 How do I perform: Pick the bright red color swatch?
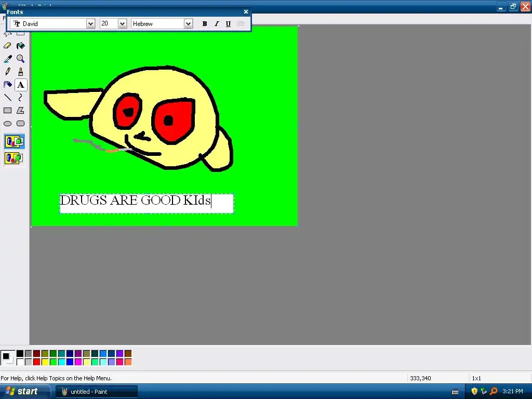click(37, 362)
